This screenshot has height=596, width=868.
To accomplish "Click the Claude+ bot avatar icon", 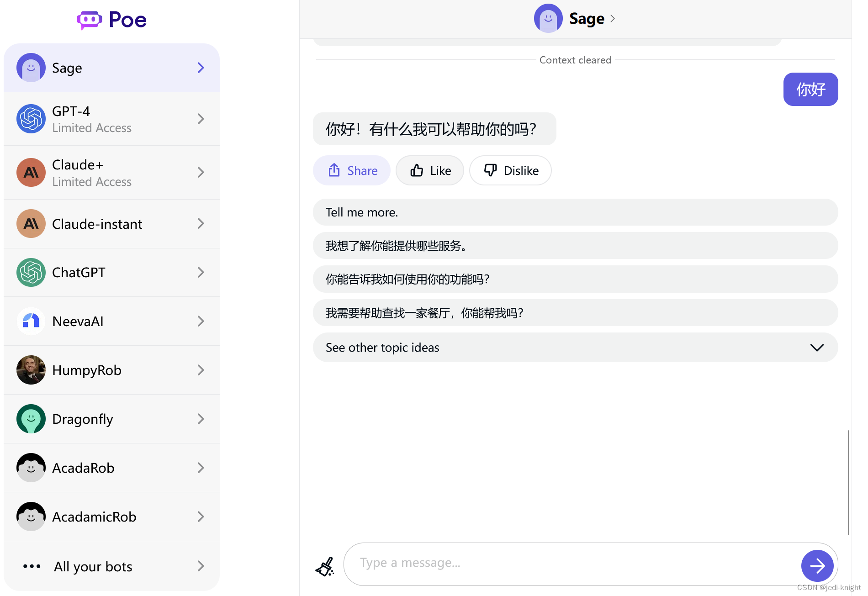I will (31, 172).
